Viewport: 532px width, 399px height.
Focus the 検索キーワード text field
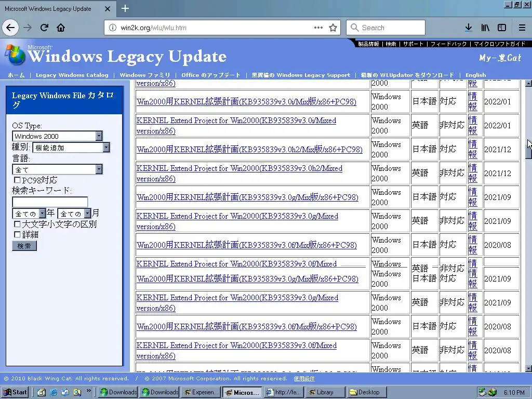(50, 202)
